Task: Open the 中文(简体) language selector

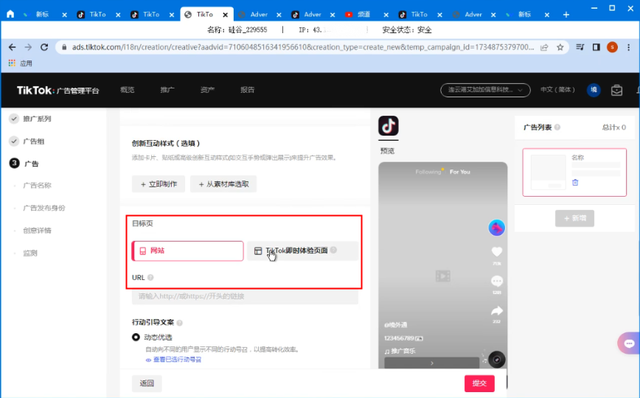Action: [x=558, y=90]
